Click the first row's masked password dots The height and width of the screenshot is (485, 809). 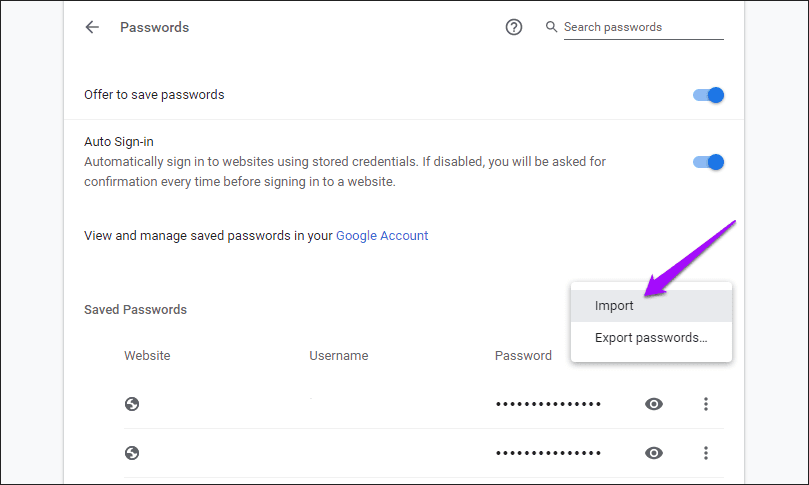(548, 404)
